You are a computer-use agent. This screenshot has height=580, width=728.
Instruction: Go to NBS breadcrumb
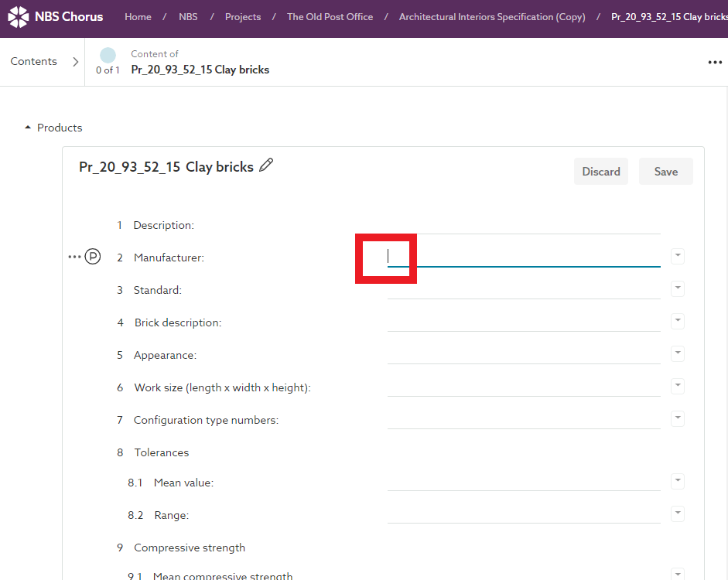point(188,17)
